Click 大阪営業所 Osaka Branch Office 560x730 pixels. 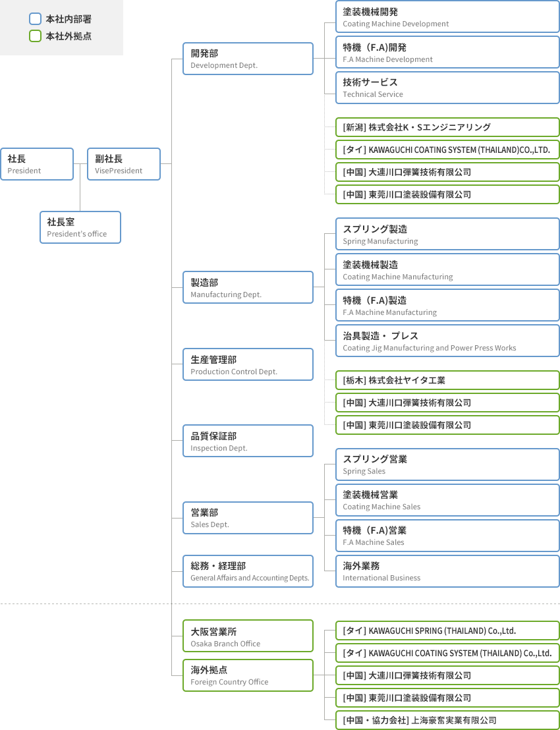pyautogui.click(x=248, y=636)
